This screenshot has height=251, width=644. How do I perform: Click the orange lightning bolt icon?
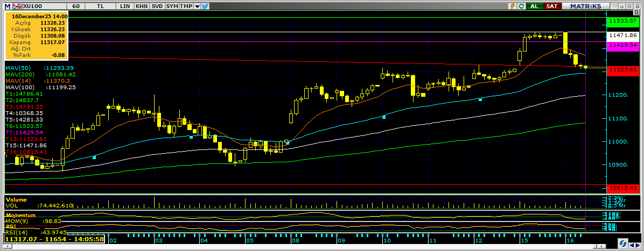tap(513, 6)
